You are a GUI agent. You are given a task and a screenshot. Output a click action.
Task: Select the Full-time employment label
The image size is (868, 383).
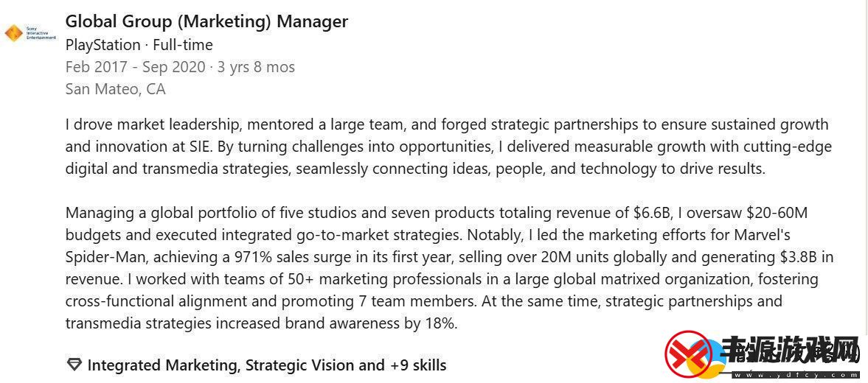click(x=183, y=45)
